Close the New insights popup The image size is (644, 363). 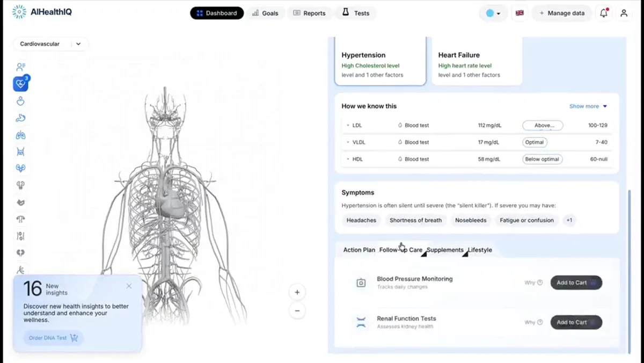pos(129,286)
